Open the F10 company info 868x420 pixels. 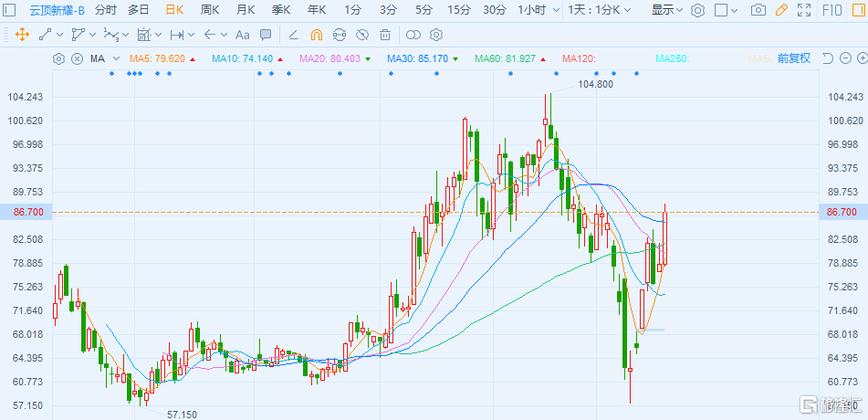[x=834, y=11]
